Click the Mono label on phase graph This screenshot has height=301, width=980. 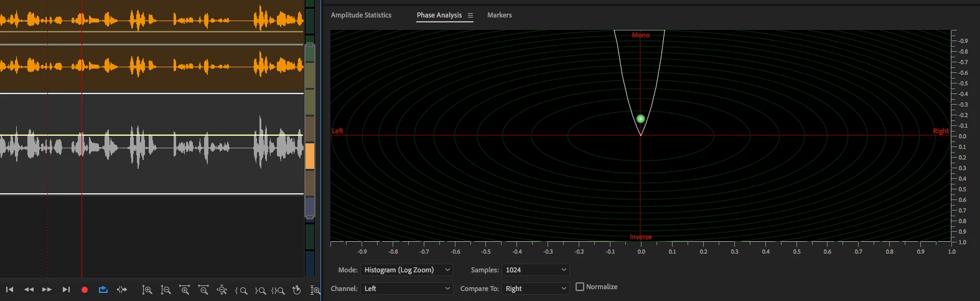[x=641, y=35]
